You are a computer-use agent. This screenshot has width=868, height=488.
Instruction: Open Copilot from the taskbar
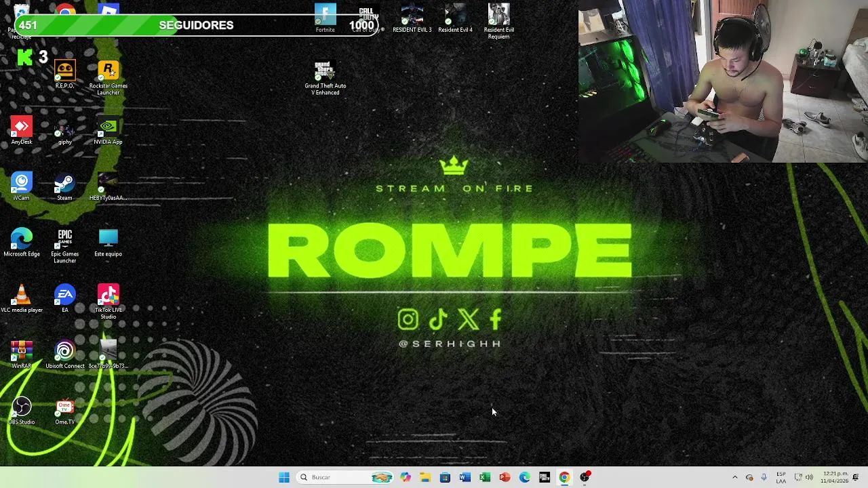406,477
